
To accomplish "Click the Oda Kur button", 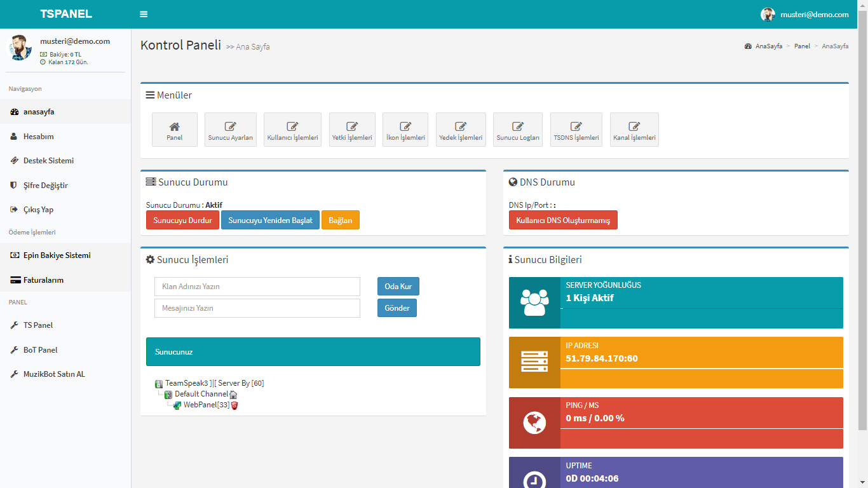I will coord(398,286).
